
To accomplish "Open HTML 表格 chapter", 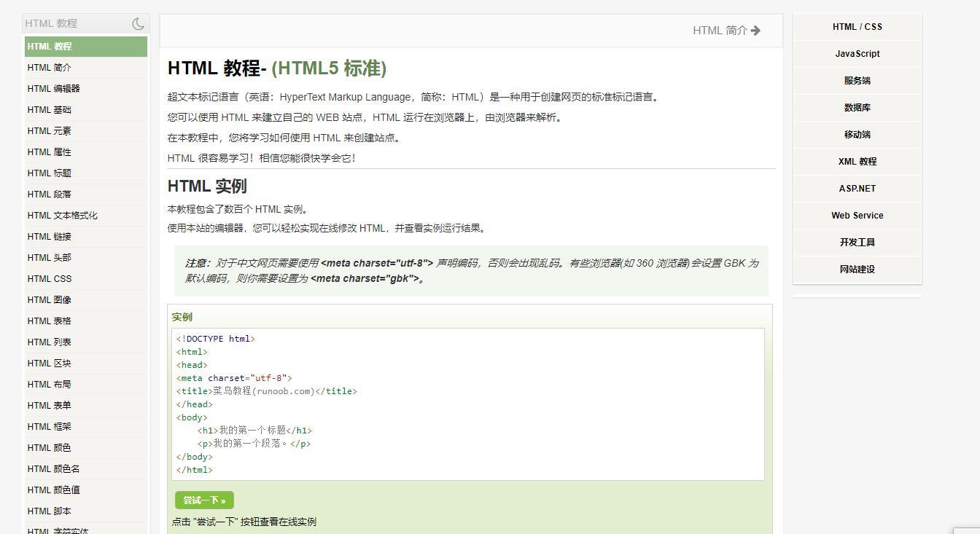I will [x=86, y=321].
